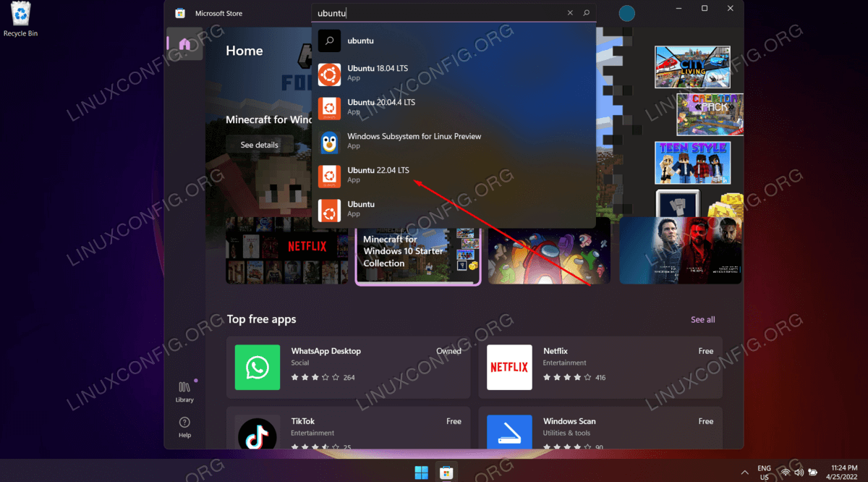The width and height of the screenshot is (868, 482).
Task: Open the Netflix app card
Action: [600, 367]
